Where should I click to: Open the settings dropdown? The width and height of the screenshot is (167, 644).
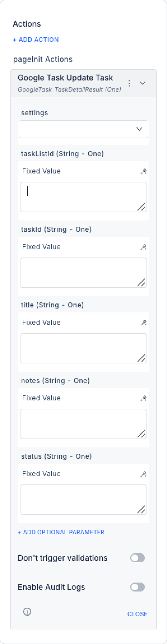83,129
